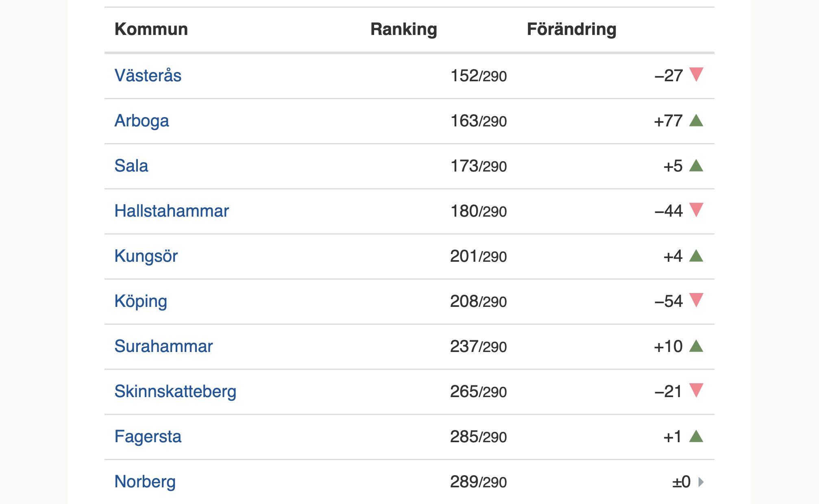
Task: Open the Köping municipality link
Action: pos(141,301)
